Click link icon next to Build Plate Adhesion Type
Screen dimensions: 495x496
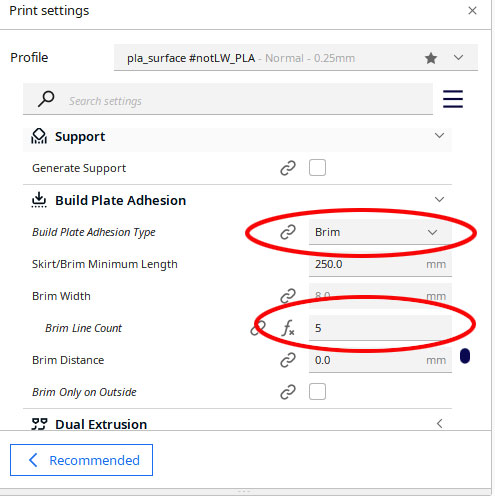288,232
